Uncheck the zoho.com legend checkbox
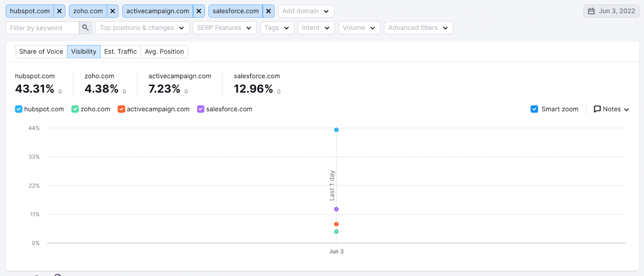 pos(75,109)
